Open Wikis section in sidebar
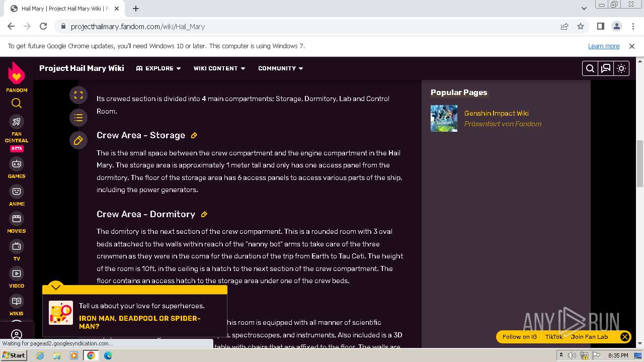Image resolution: width=644 pixels, height=362 pixels. 17,306
